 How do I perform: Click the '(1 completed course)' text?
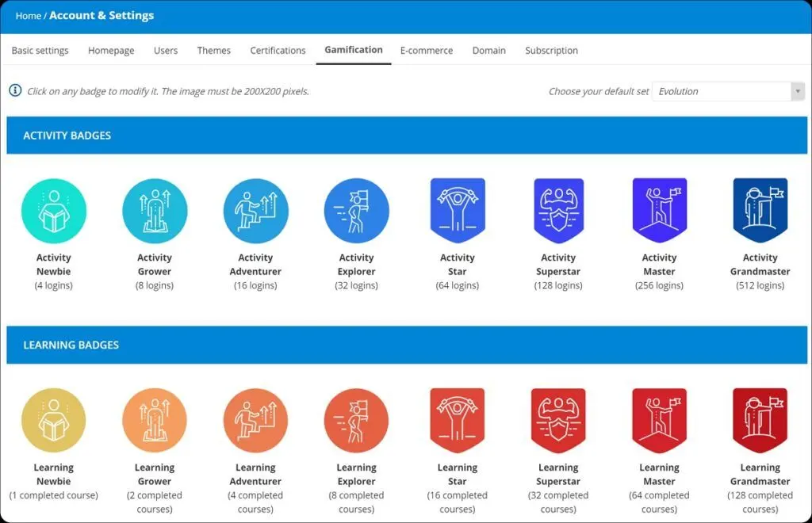point(54,495)
